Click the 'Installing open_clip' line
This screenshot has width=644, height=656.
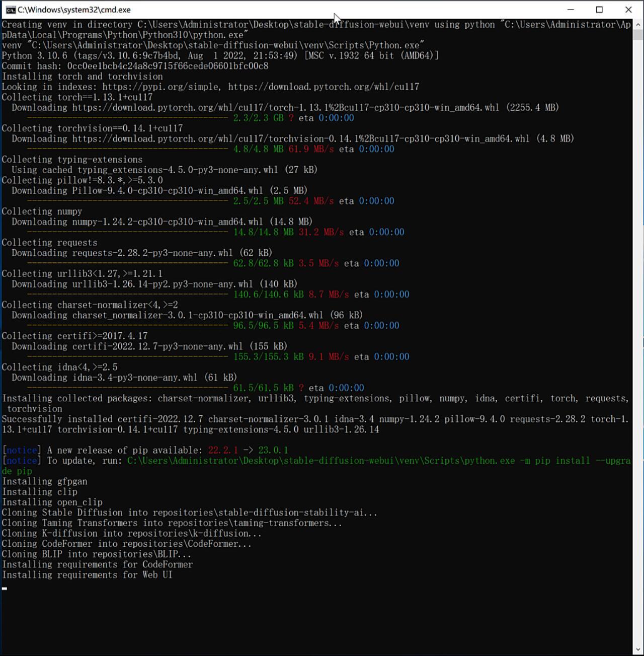pyautogui.click(x=52, y=502)
